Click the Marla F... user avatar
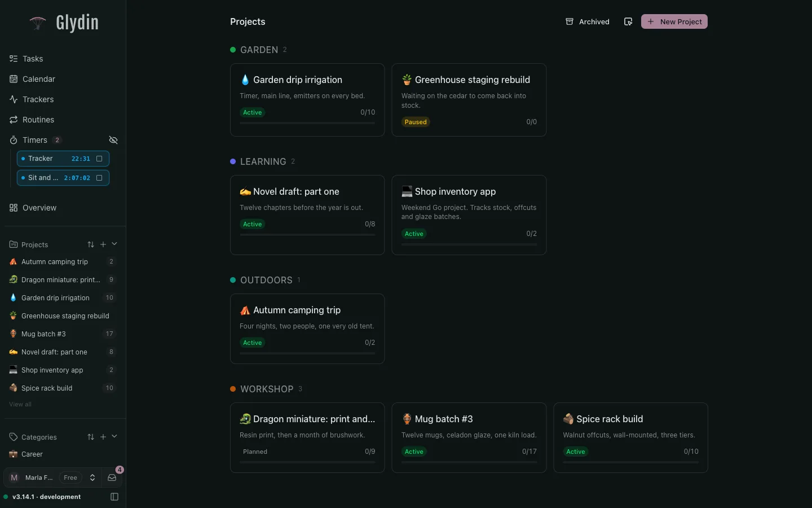Screen dimensions: 812x508 point(14,478)
